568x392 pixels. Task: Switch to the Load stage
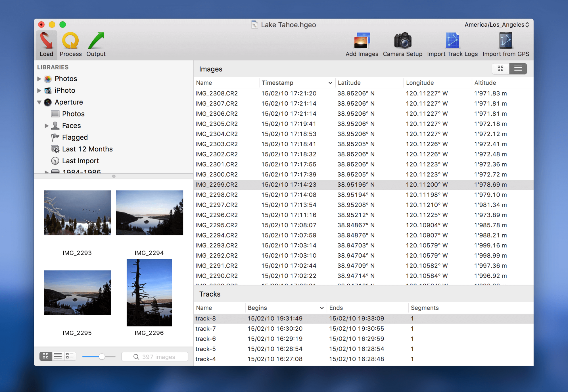tap(46, 45)
